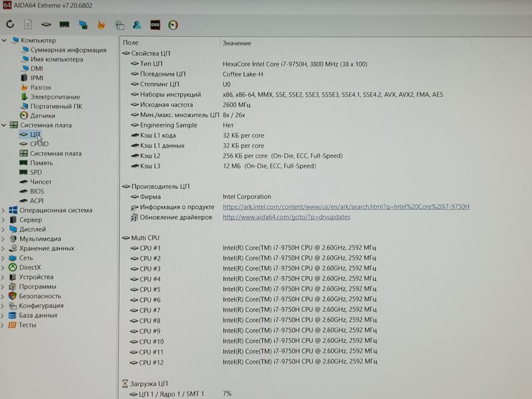
Task: Expand the Операционная система node
Action: click(x=3, y=210)
